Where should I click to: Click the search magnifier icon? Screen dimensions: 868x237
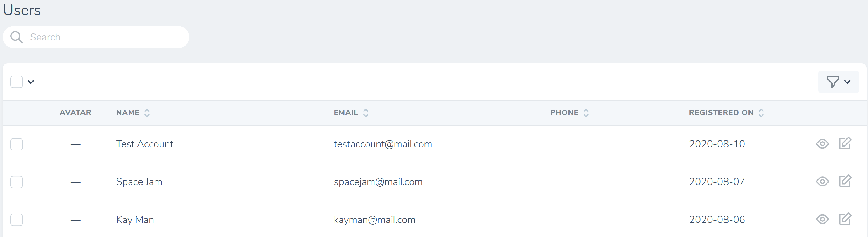[16, 37]
